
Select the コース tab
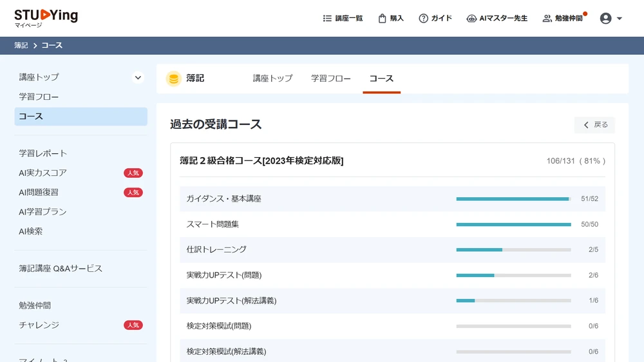(x=381, y=78)
